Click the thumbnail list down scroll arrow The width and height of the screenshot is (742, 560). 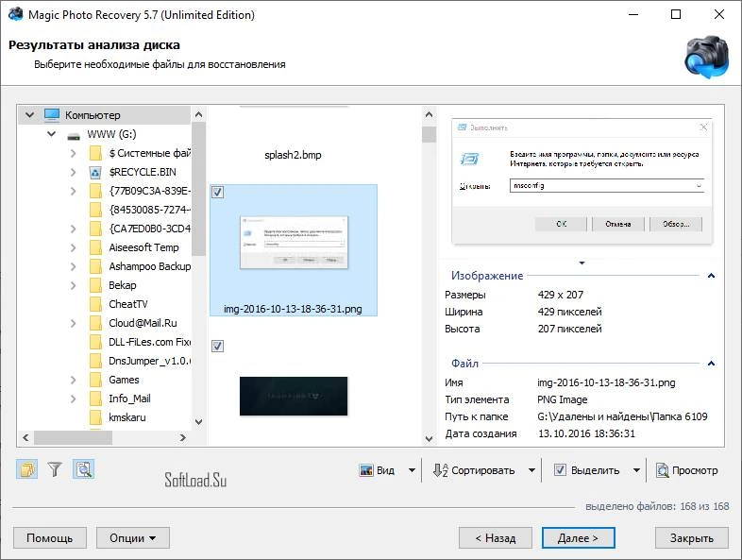tap(429, 438)
